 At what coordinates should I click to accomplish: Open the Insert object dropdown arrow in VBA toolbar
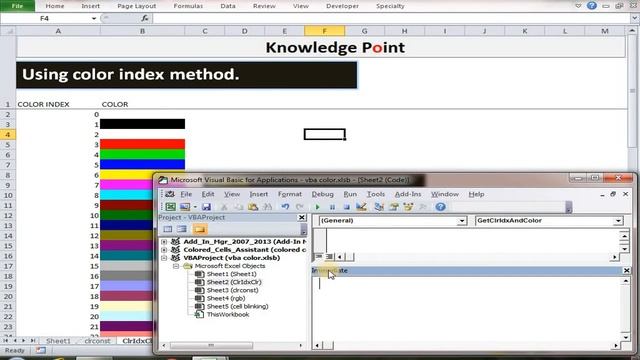(x=195, y=207)
